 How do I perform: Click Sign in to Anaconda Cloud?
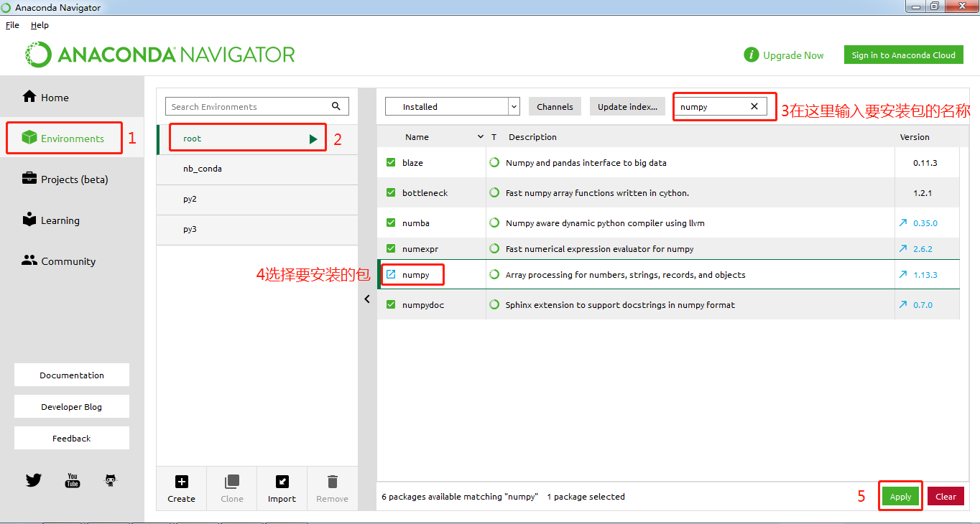point(903,55)
